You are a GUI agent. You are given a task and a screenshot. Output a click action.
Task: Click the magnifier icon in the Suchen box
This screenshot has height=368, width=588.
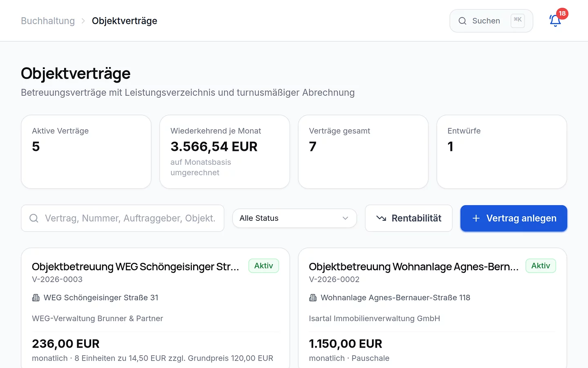coord(462,21)
